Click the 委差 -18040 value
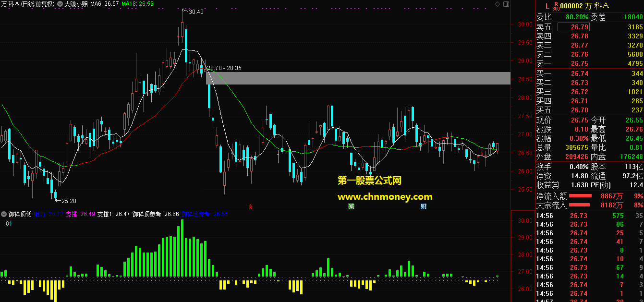644x302 pixels. pos(631,17)
